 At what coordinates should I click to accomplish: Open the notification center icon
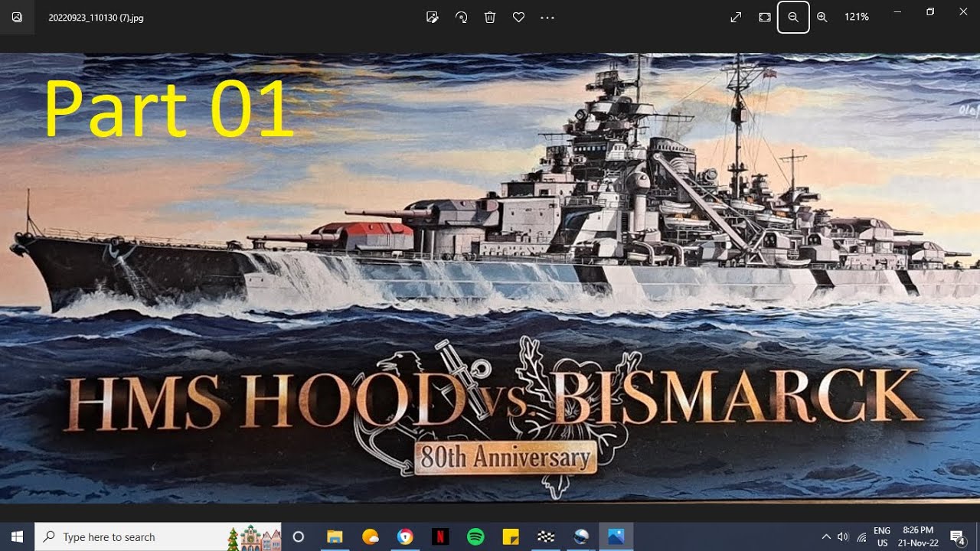957,536
